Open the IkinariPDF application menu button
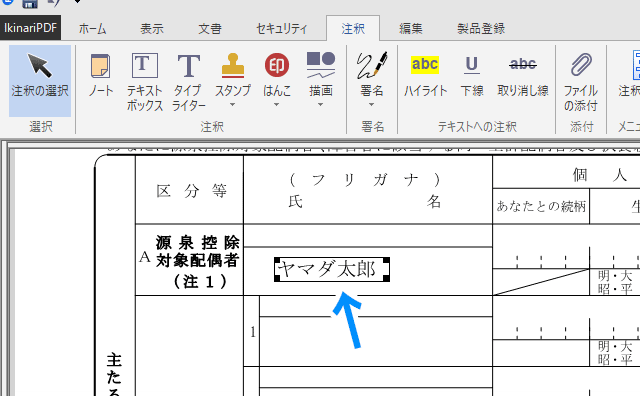This screenshot has width=640, height=396. pyautogui.click(x=31, y=28)
